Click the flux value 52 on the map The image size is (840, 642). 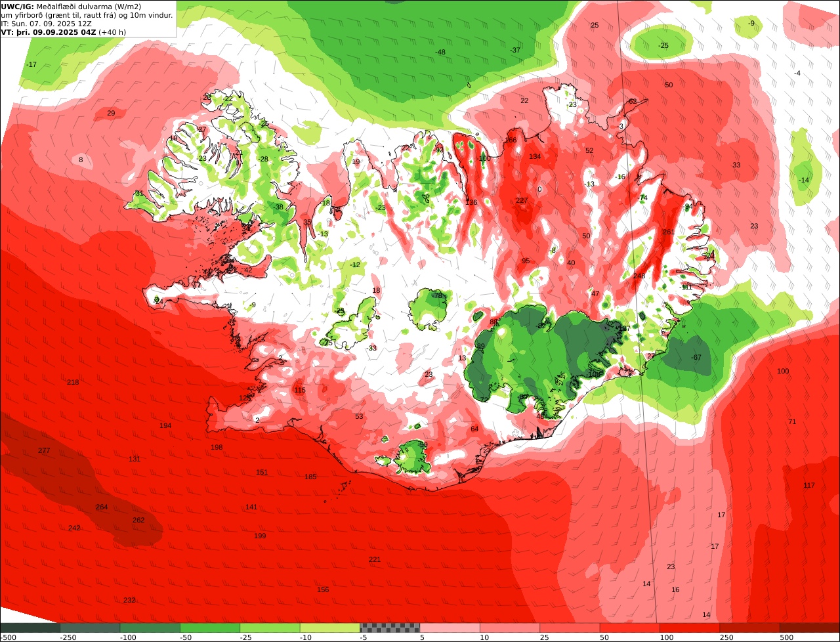[x=589, y=151]
